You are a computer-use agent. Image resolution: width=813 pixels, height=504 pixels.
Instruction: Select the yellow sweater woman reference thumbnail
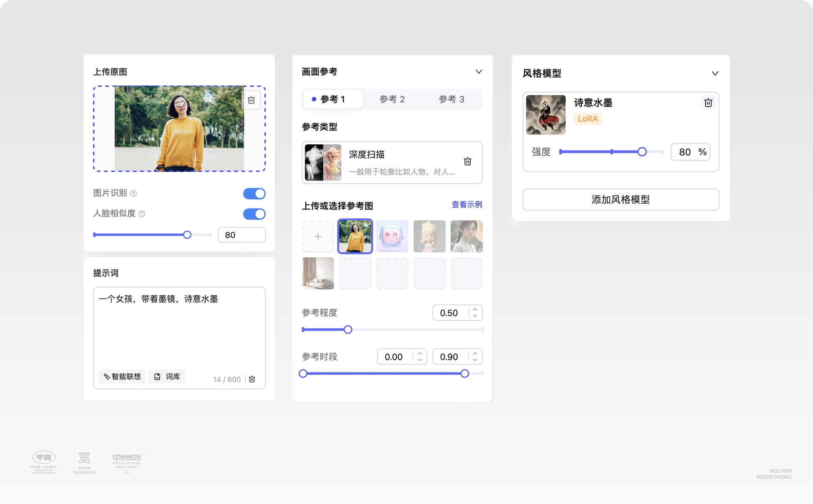coord(355,237)
